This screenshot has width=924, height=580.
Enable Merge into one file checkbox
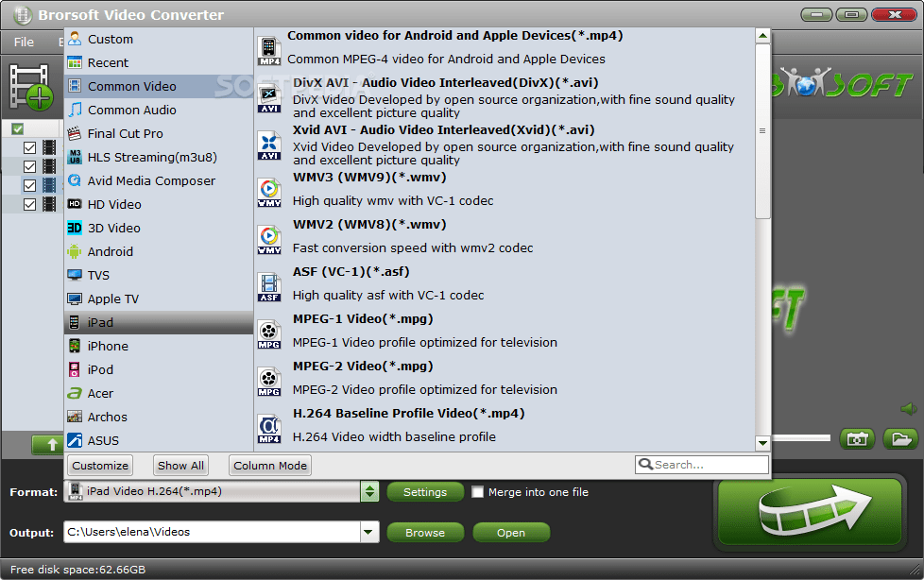click(478, 491)
